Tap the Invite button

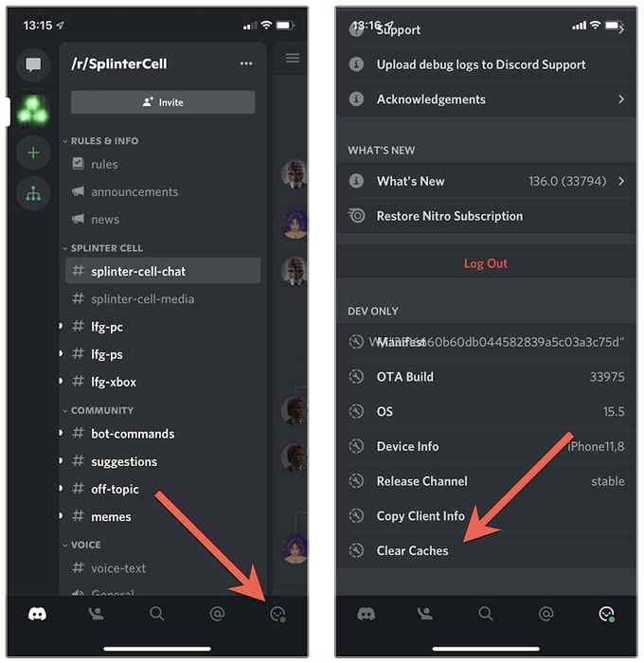tap(163, 102)
